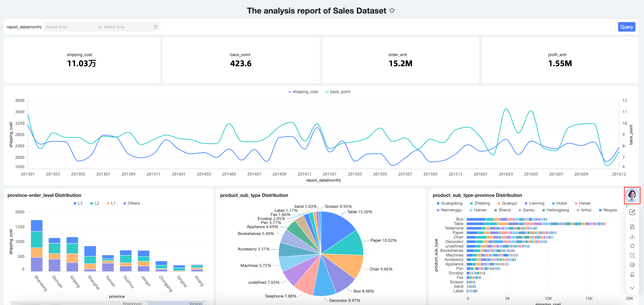Screen dimensions: 644x305
Task: Click the share export icon
Action: point(632,255)
